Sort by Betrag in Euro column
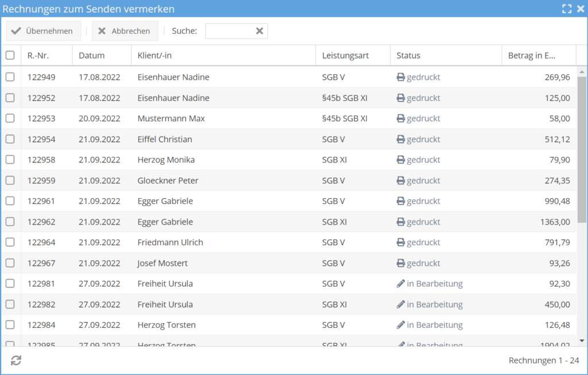Viewport: 588px width, 375px height. 532,56
